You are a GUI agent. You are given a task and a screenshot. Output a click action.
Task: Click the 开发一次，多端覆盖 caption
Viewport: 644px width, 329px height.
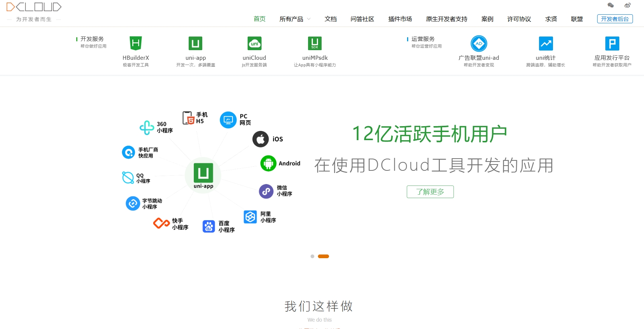click(x=196, y=65)
